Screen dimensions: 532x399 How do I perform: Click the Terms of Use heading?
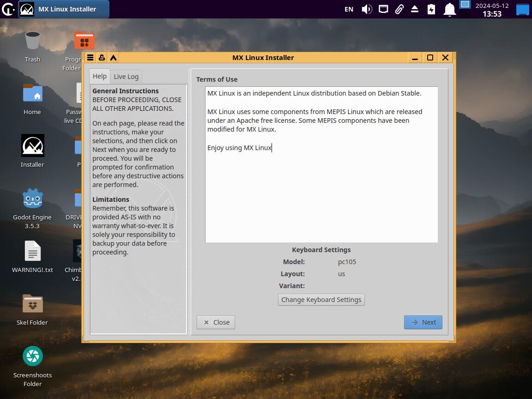[217, 79]
